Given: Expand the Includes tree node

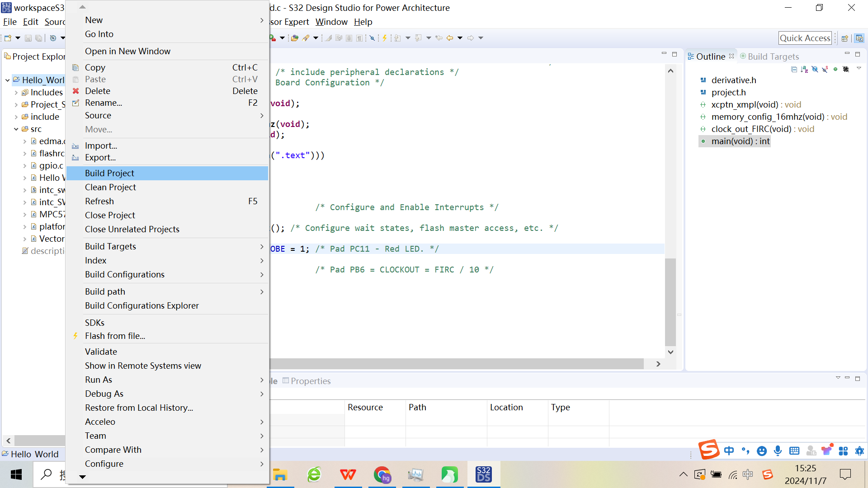Looking at the screenshot, I should [x=16, y=93].
